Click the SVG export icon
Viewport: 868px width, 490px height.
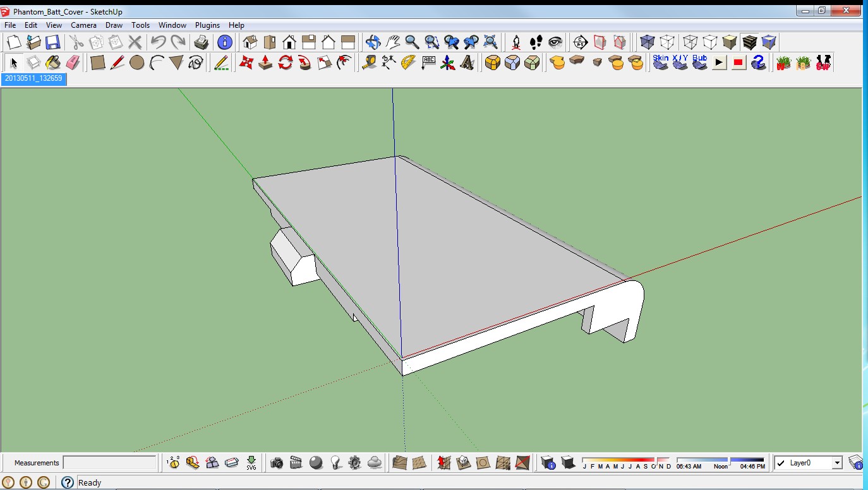pos(251,463)
